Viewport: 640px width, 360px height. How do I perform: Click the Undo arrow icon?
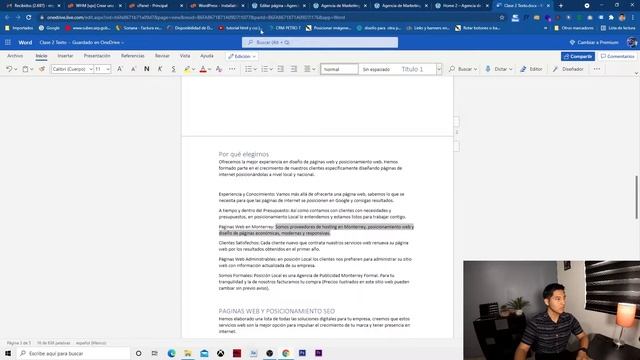click(9, 69)
